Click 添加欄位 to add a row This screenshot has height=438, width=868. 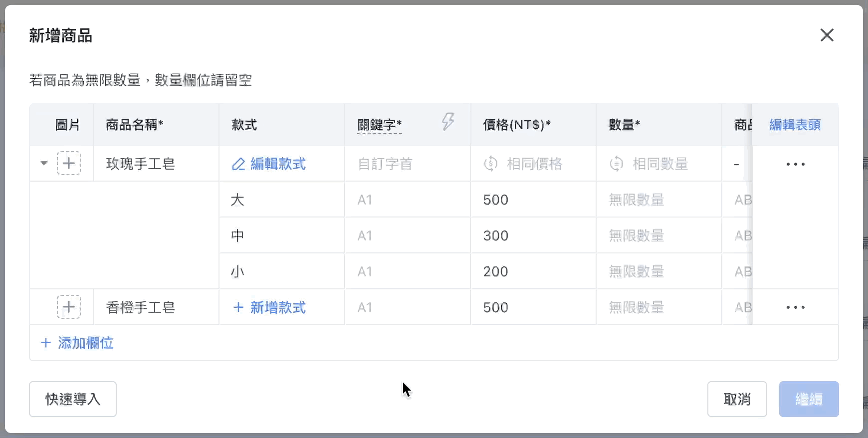77,343
